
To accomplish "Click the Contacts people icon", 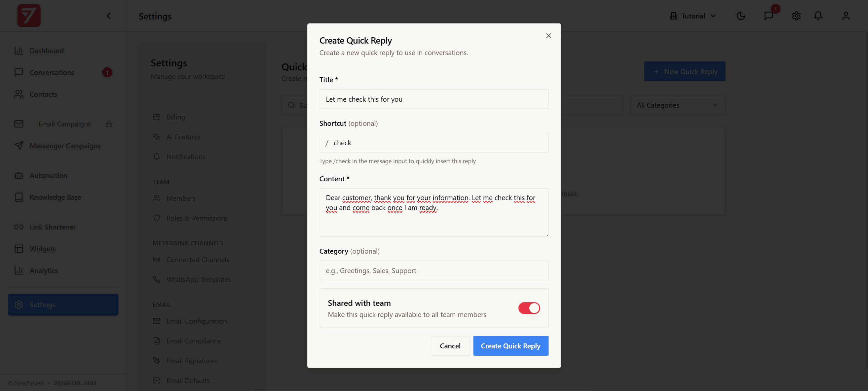I will (19, 94).
